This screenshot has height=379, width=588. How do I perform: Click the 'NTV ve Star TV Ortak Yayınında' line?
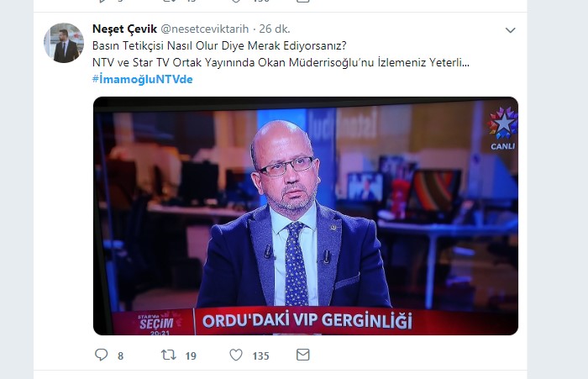(x=281, y=62)
